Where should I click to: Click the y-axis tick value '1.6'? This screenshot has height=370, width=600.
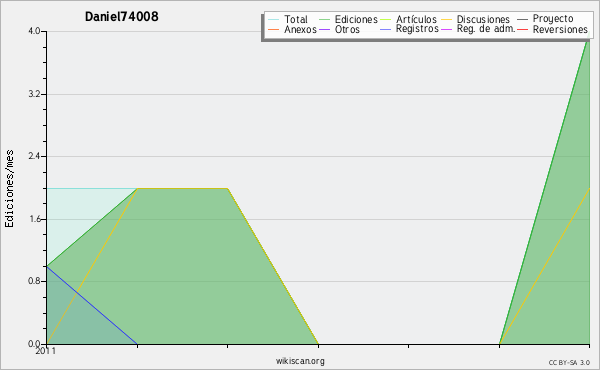(x=34, y=219)
